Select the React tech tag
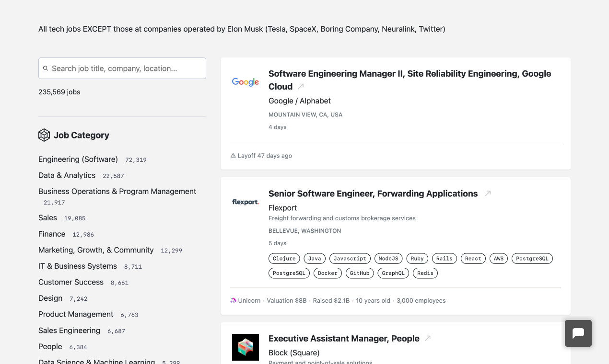Image resolution: width=609 pixels, height=364 pixels. click(473, 259)
